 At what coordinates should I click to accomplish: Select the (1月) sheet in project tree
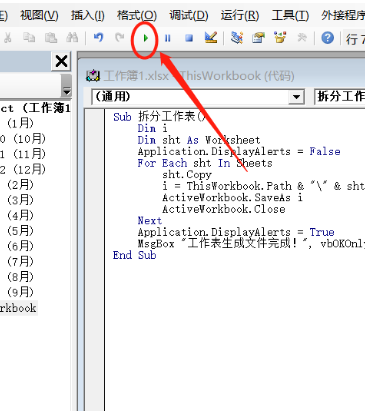tap(20, 123)
